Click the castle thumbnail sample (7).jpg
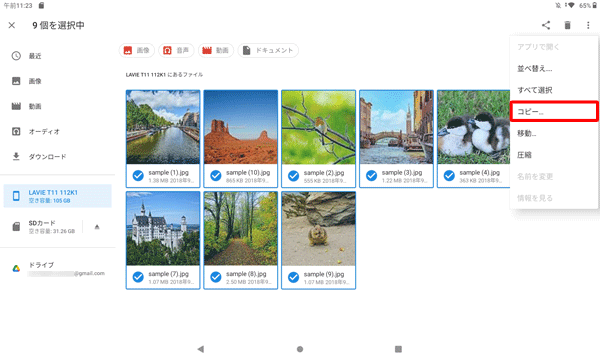The image size is (600, 360). pyautogui.click(x=163, y=229)
